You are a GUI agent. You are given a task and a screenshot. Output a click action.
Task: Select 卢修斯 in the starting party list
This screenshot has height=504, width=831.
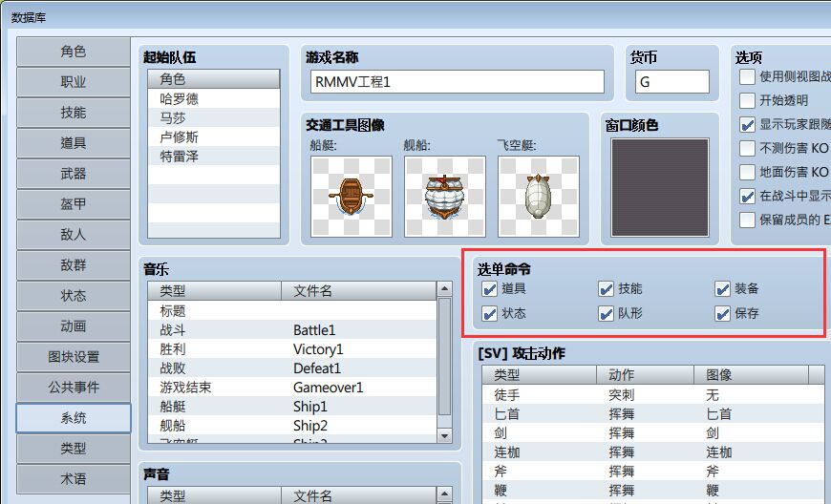pos(214,137)
